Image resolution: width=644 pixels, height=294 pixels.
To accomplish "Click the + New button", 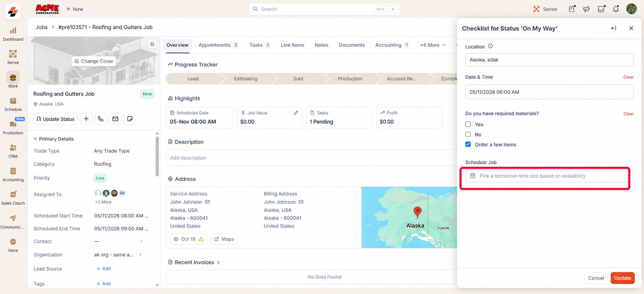I will [75, 9].
